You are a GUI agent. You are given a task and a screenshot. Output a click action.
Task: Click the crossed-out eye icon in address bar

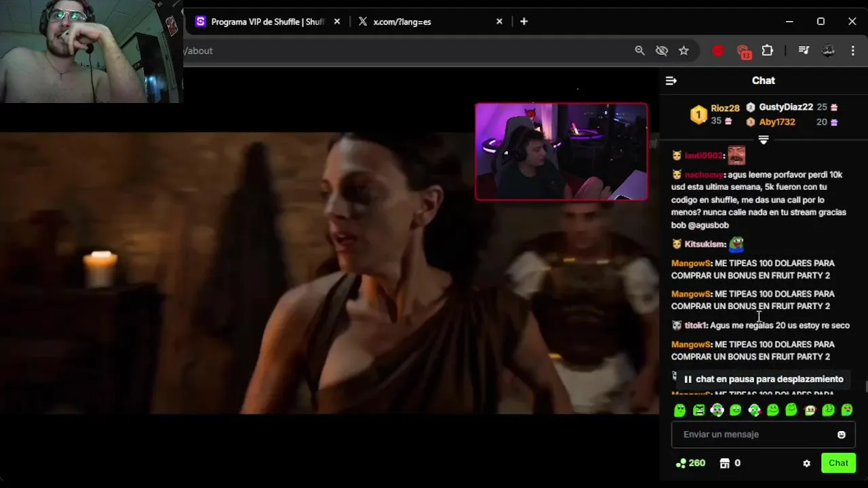point(662,50)
